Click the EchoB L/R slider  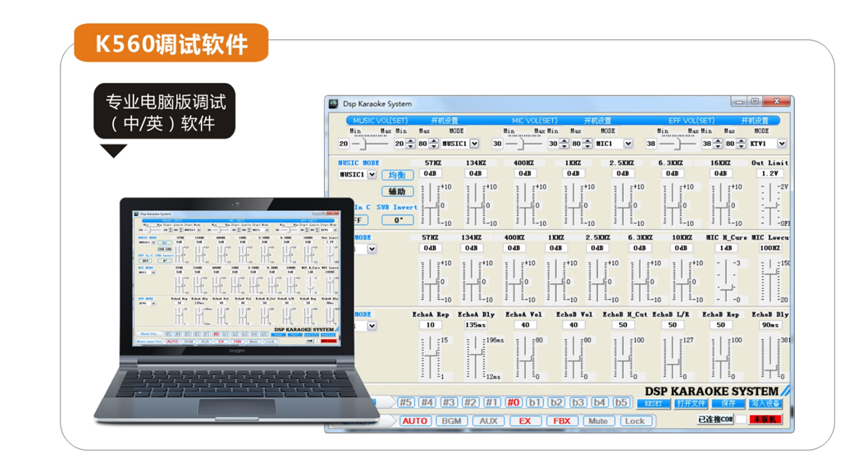pos(673,357)
